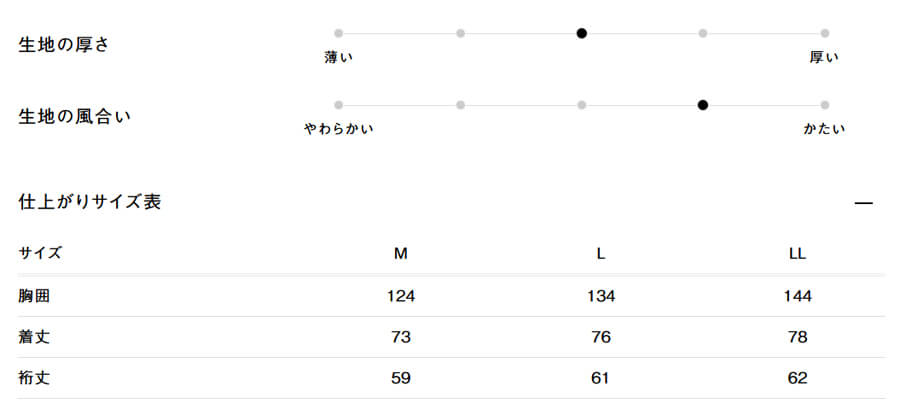
Task: Collapse the 仕上がりサイズ表 section with minus icon
Action: coord(864,203)
